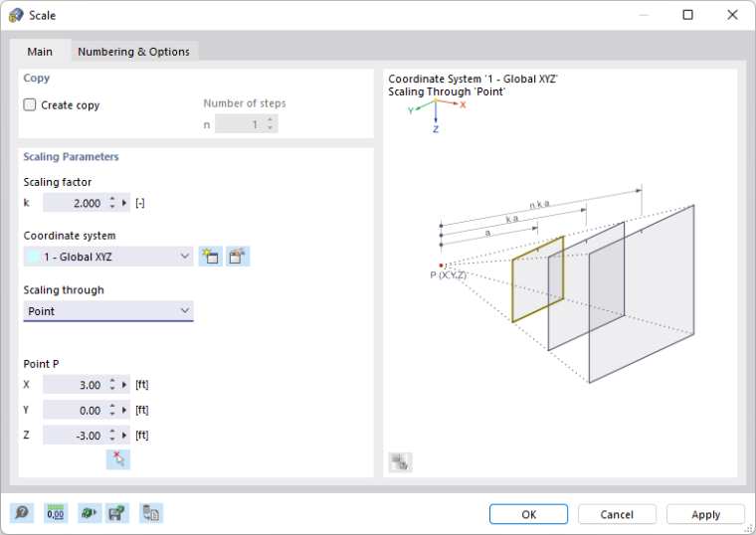This screenshot has height=535, width=756.
Task: Switch to the Numbering & Options tab
Action: 133,51
